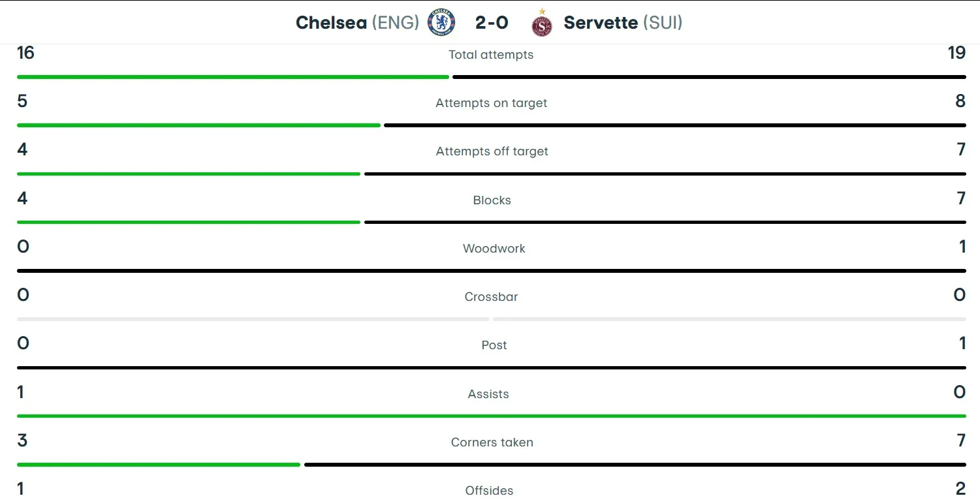Click the grey Crossbar stat bar
The width and height of the screenshot is (980, 498).
tap(253, 319)
